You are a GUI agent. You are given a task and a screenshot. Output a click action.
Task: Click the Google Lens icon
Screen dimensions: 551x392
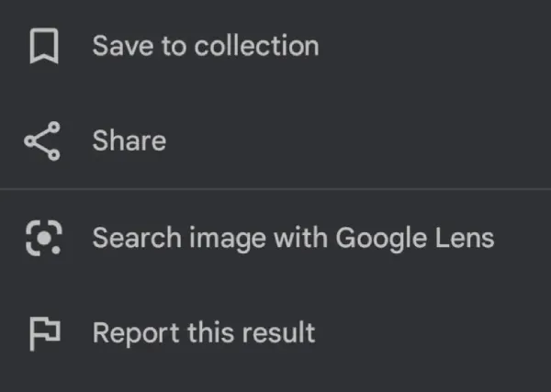tap(43, 238)
